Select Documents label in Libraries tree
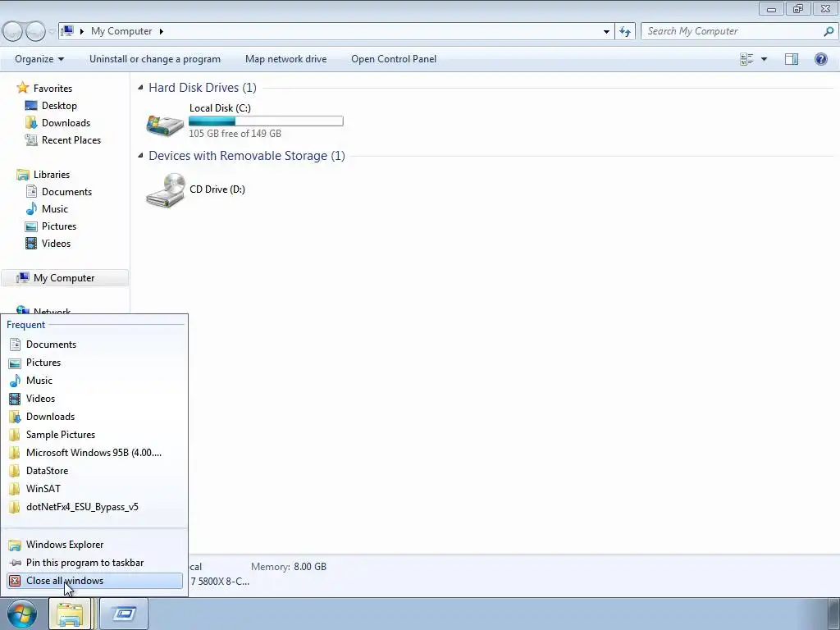 pos(67,192)
